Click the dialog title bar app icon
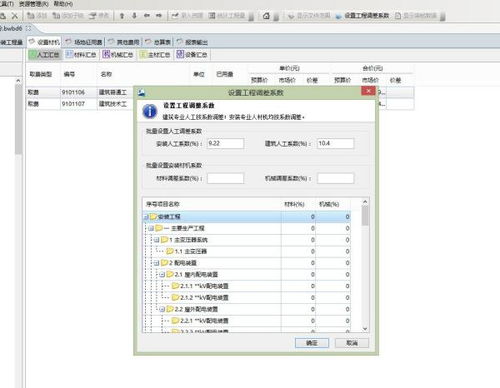Image resolution: width=500 pixels, height=388 pixels. pyautogui.click(x=141, y=92)
